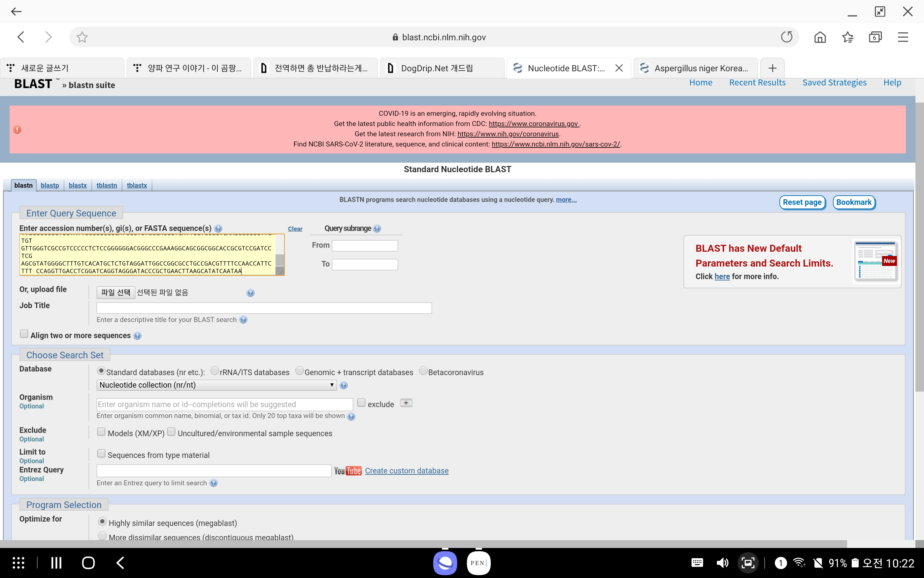Click the Reset page button
This screenshot has width=924, height=578.
pyautogui.click(x=802, y=202)
